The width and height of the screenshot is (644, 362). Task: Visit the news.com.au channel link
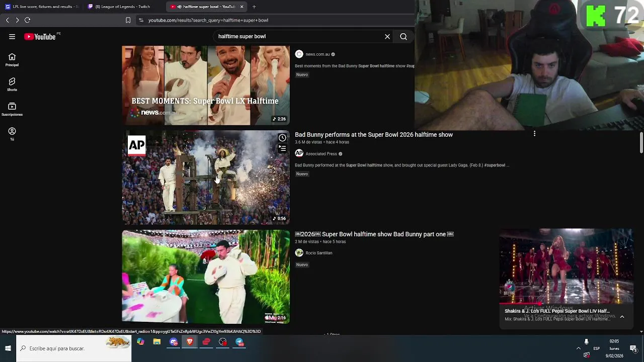tap(317, 54)
